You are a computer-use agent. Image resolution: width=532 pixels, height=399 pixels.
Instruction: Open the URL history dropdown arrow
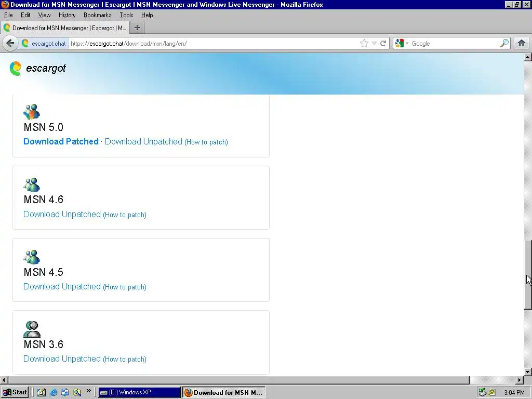point(374,44)
